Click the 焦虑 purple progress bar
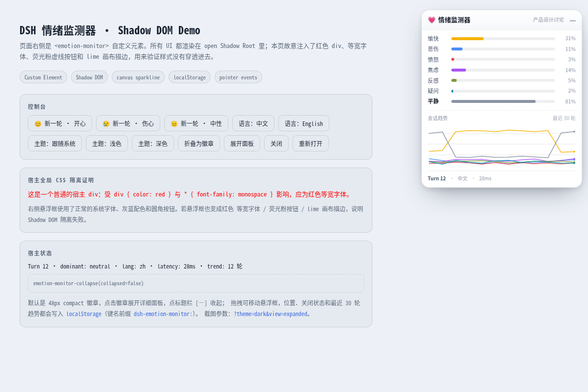 point(503,70)
